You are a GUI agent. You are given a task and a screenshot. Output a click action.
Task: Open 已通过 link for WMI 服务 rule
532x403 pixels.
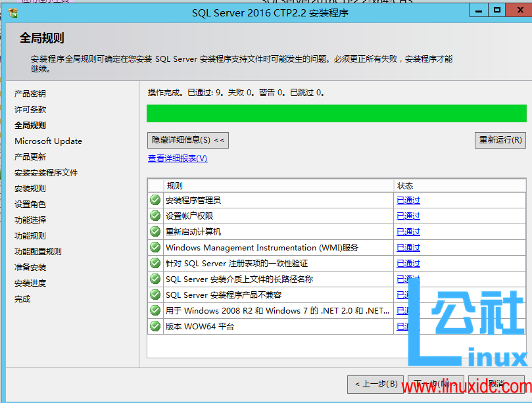pos(408,247)
